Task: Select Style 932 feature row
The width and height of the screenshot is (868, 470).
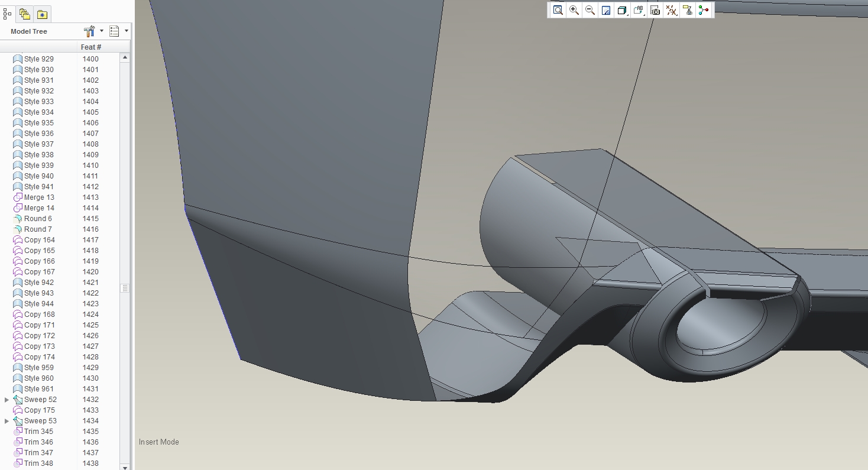Action: pos(39,91)
